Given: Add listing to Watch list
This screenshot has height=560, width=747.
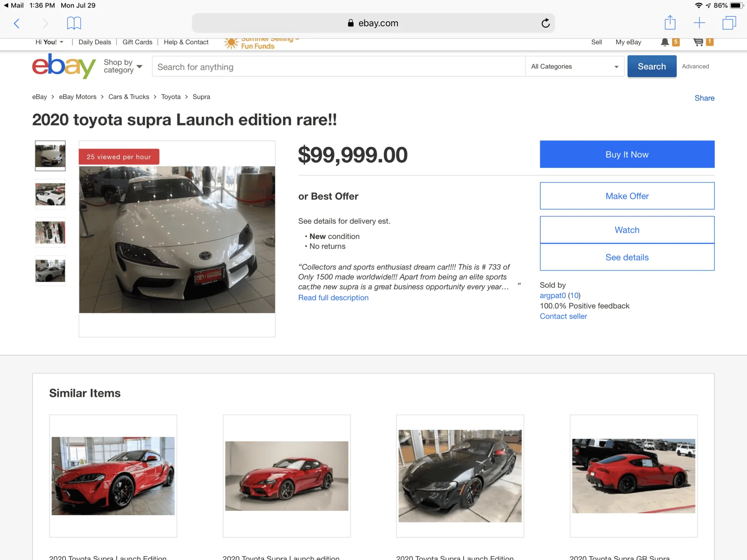Looking at the screenshot, I should tap(627, 230).
